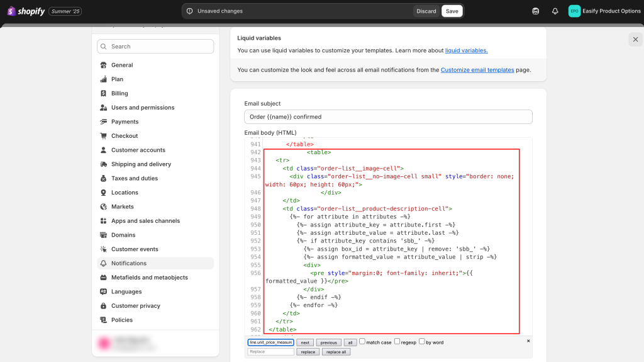Edit the Email subject field
The image size is (644, 362).
pyautogui.click(x=388, y=117)
